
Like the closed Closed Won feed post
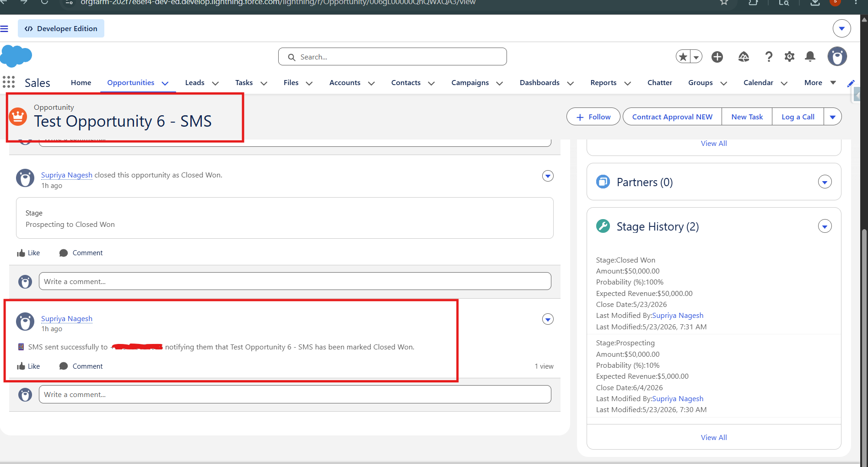[28, 253]
